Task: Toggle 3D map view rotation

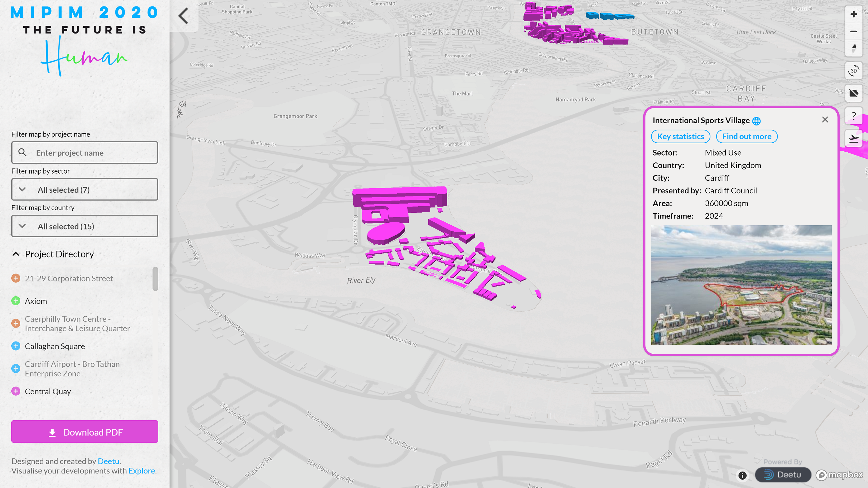Action: (x=853, y=71)
